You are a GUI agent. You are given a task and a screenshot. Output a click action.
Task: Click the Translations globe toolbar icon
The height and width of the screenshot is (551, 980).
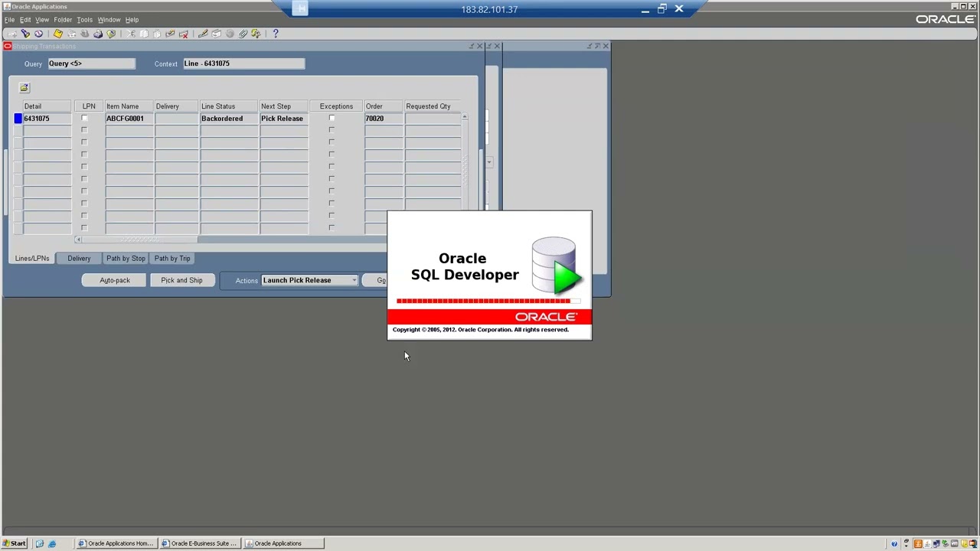230,34
